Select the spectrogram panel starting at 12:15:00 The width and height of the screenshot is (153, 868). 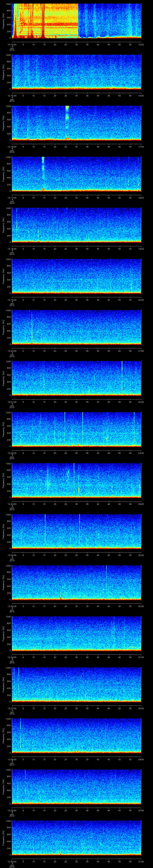pos(77,72)
